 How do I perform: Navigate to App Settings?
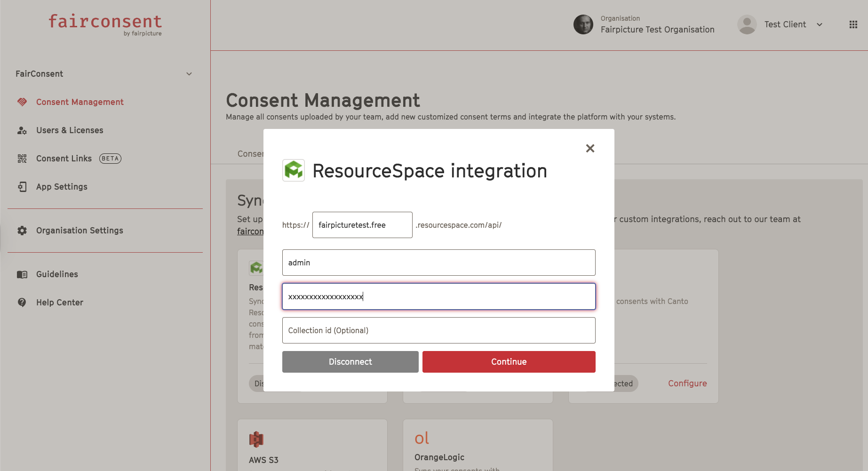click(x=62, y=187)
